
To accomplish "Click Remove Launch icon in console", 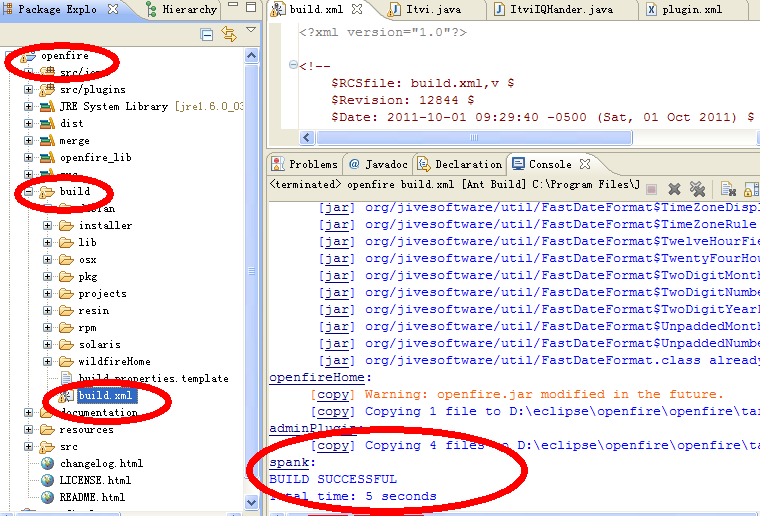I will (x=674, y=189).
